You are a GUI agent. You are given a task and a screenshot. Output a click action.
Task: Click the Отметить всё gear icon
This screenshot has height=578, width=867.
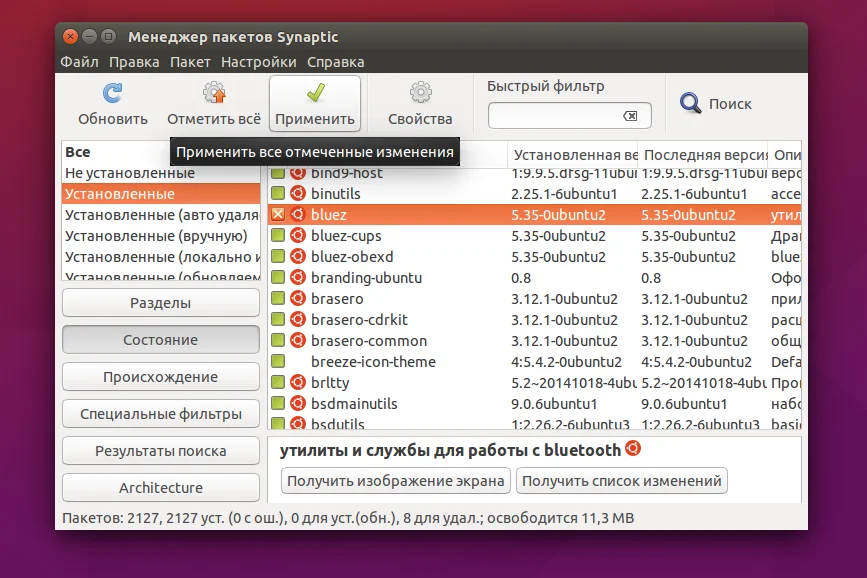point(214,93)
